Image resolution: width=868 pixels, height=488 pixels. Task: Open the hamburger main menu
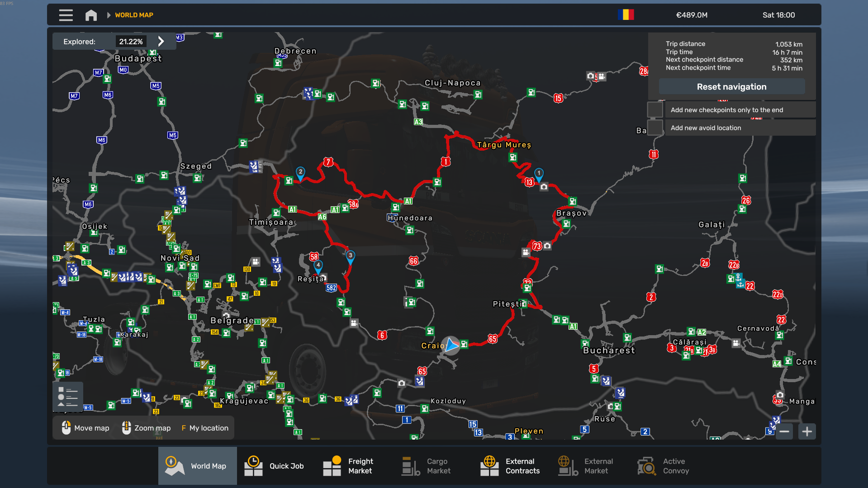click(66, 15)
